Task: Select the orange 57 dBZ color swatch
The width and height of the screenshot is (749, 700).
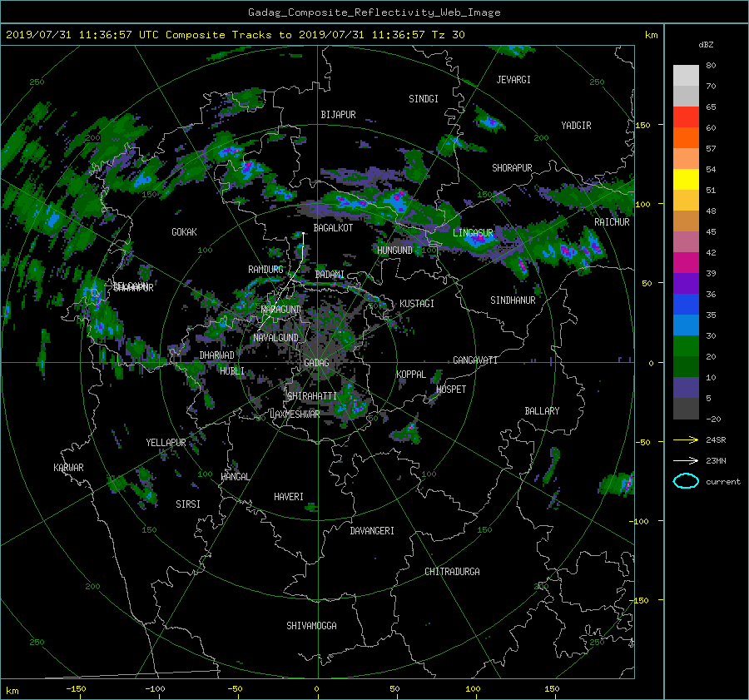Action: (x=686, y=137)
